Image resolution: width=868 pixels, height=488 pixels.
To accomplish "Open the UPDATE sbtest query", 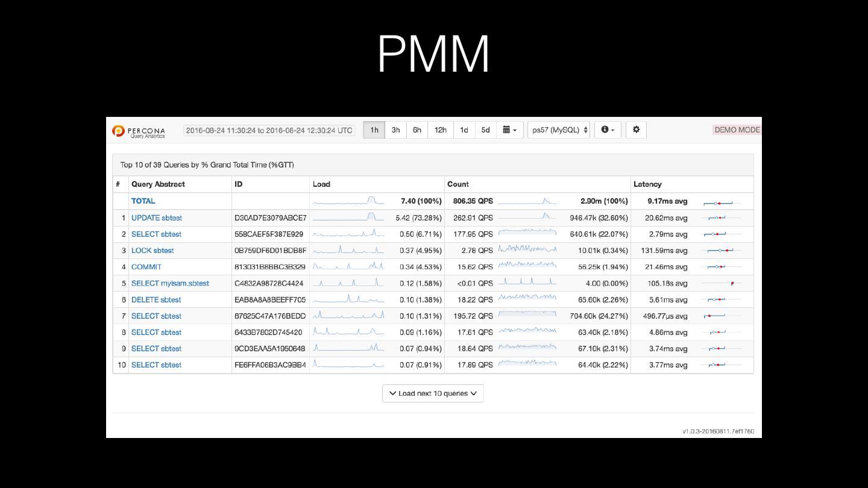I will 157,217.
